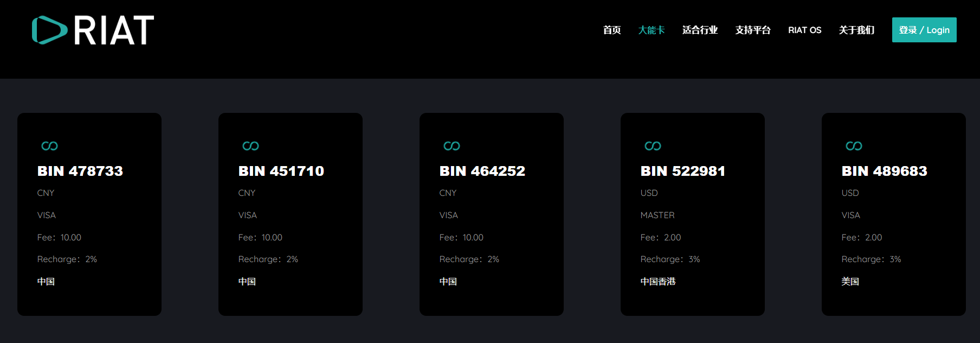The image size is (980, 343).
Task: Click the 登录 / Login button
Action: 924,30
